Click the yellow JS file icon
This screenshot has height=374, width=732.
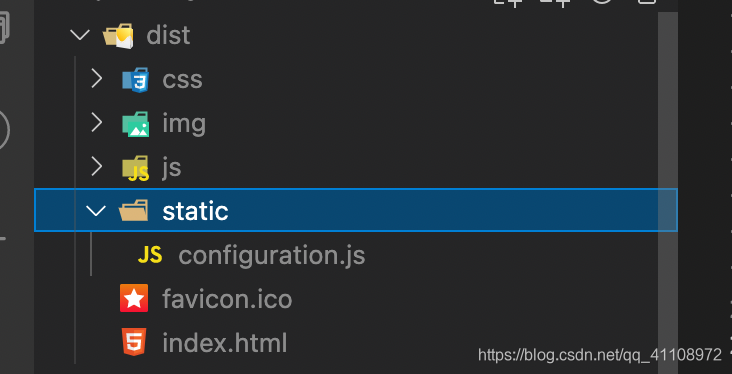click(150, 255)
